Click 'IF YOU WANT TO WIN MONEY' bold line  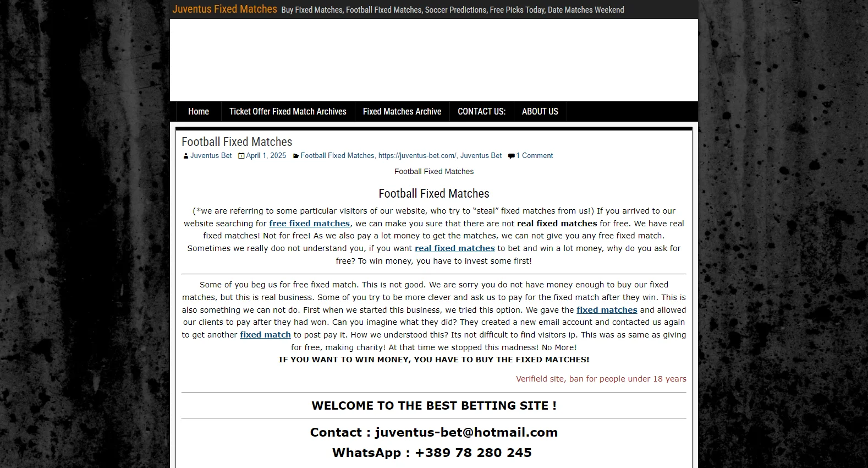point(434,360)
